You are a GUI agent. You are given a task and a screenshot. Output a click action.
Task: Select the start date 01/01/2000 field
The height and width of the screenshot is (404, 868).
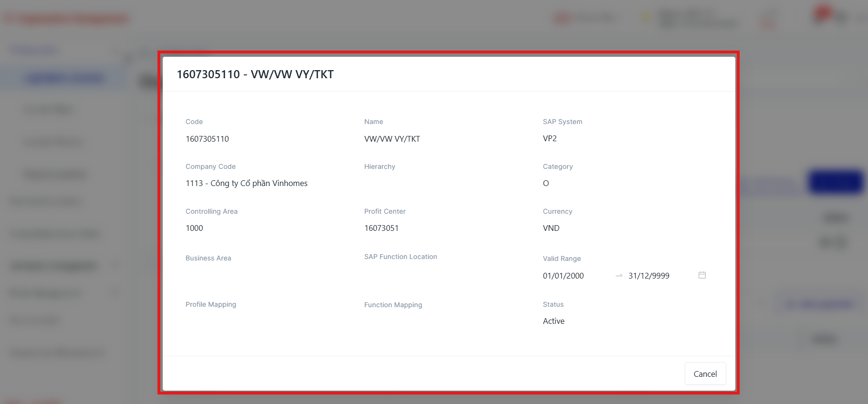(563, 276)
